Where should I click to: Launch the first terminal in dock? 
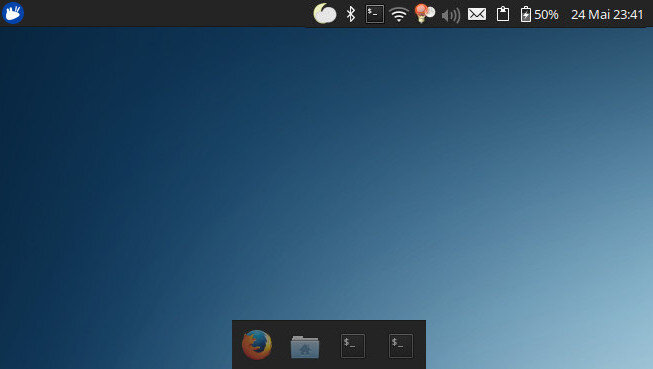point(353,346)
